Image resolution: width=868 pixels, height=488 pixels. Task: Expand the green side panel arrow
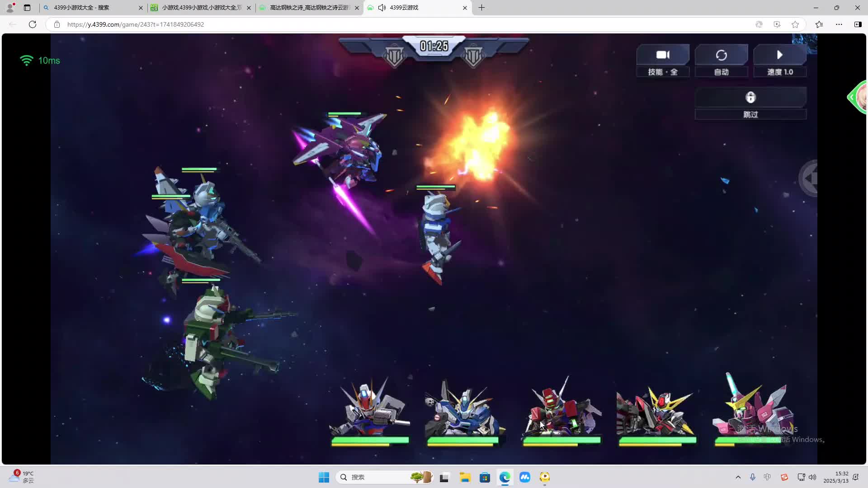[852, 97]
